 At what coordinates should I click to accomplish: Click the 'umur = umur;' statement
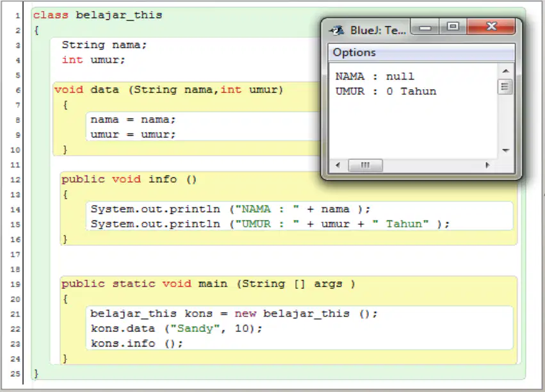(x=133, y=135)
